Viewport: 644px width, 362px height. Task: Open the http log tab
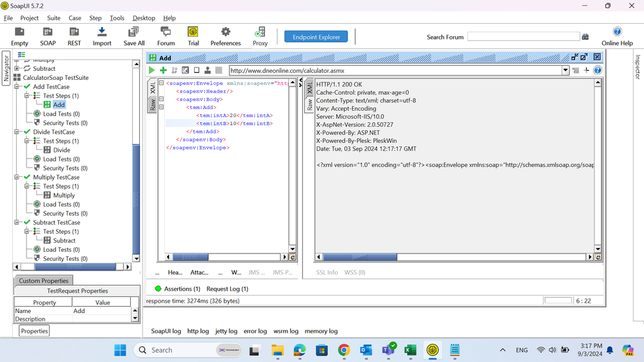(x=198, y=331)
